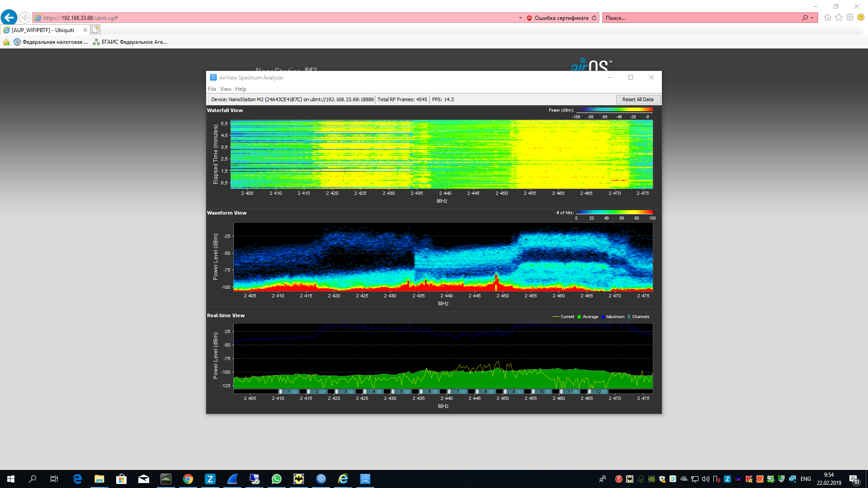Image resolution: width=868 pixels, height=488 pixels.
Task: Click the Current legend entry in Real-time View
Action: point(563,317)
